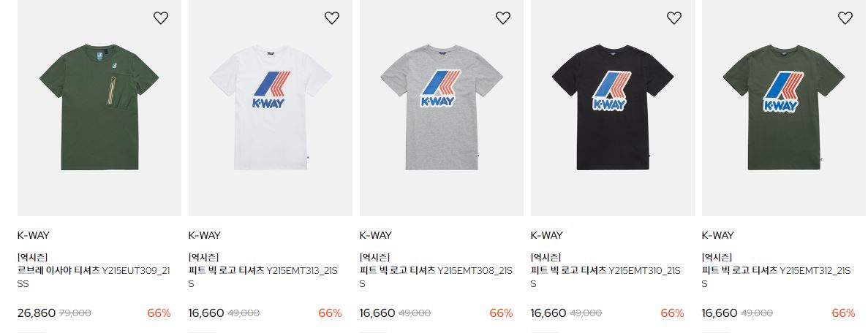Click the K-WAY brand under black shirt

pyautogui.click(x=546, y=235)
